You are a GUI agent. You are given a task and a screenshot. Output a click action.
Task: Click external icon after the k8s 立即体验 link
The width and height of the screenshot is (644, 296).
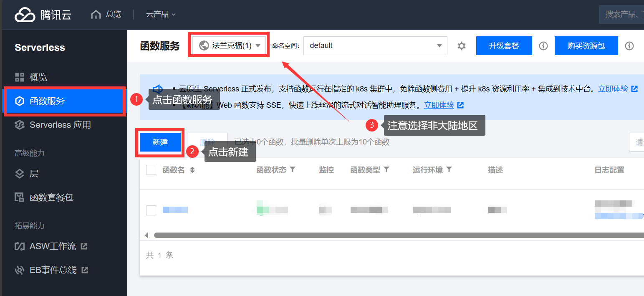(x=634, y=89)
